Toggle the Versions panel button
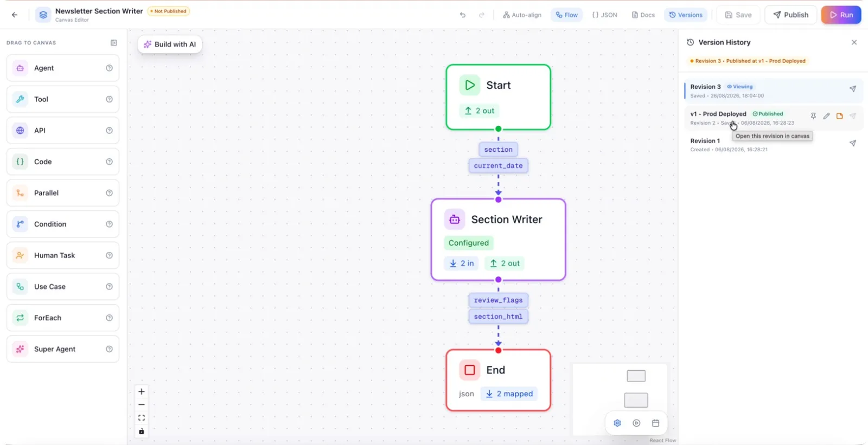Image resolution: width=868 pixels, height=445 pixels. tap(686, 15)
